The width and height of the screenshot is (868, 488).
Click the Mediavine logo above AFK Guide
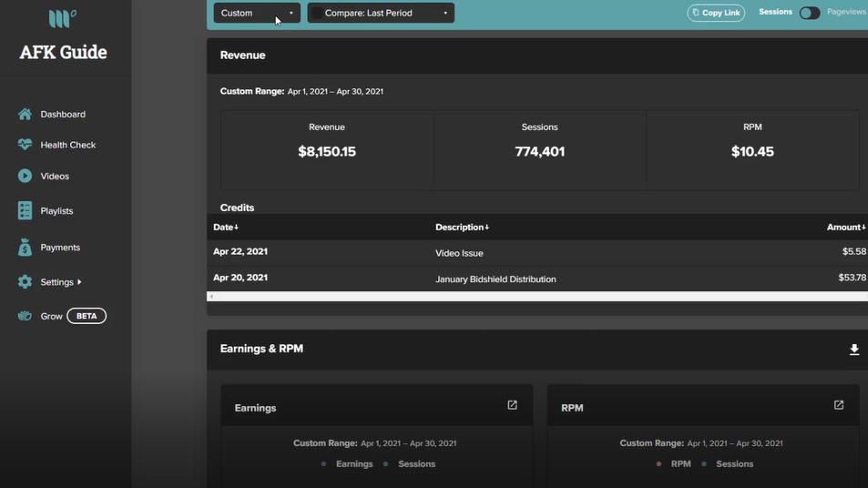(63, 18)
